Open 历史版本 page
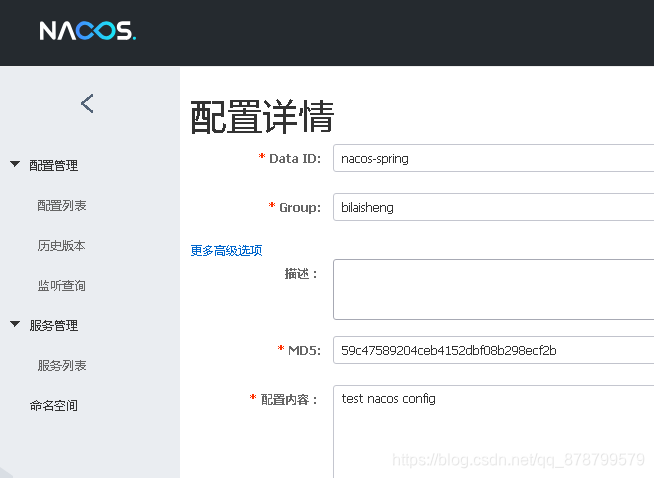Viewport: 654px width, 478px height. click(61, 246)
